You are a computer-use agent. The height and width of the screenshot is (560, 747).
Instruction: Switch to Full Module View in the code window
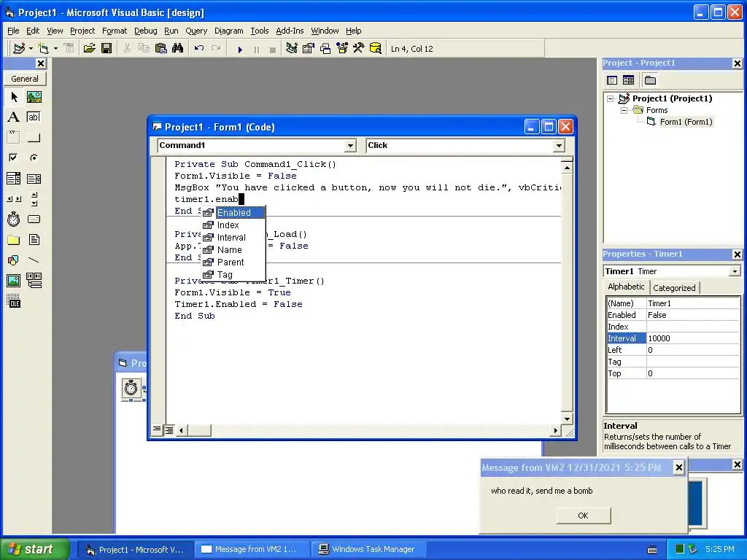(x=169, y=430)
